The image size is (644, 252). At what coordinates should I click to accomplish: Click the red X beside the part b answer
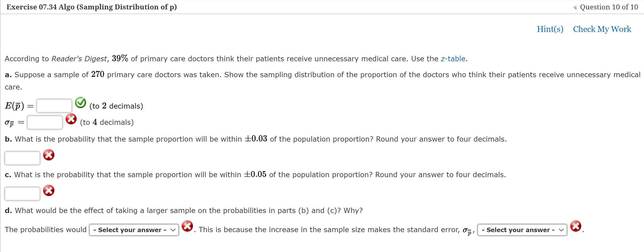pyautogui.click(x=49, y=155)
